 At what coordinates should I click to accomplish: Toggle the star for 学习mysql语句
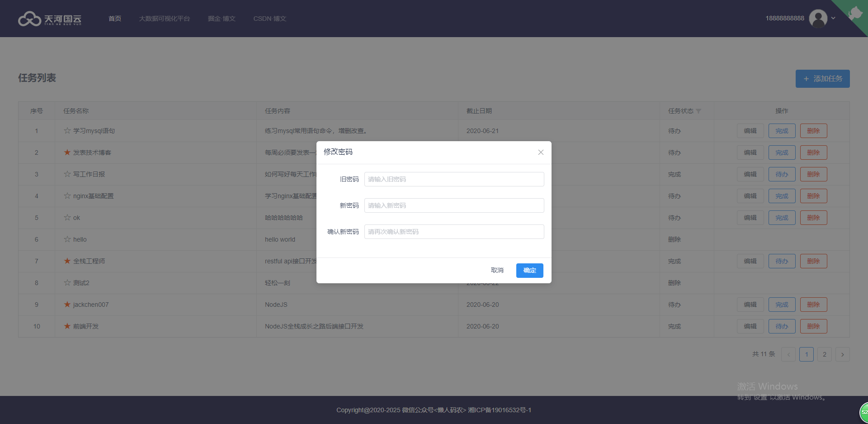[x=67, y=130]
